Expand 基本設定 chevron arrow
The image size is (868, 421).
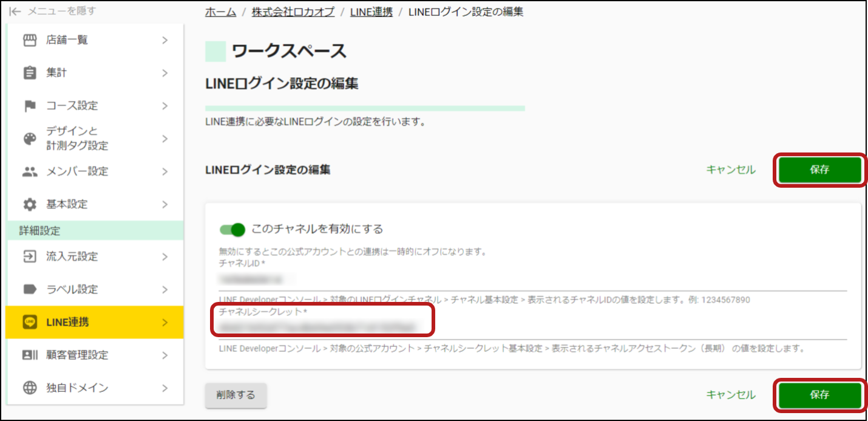pos(164,204)
